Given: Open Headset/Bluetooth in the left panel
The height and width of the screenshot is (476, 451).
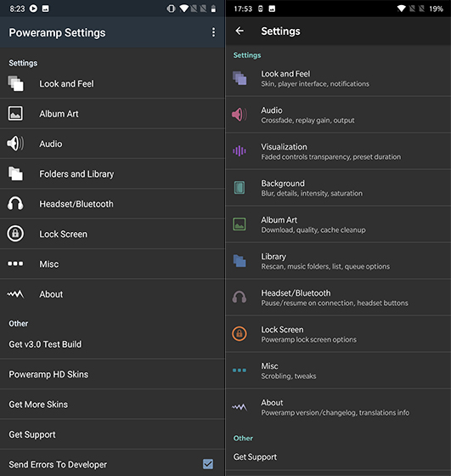Looking at the screenshot, I should tap(112, 204).
